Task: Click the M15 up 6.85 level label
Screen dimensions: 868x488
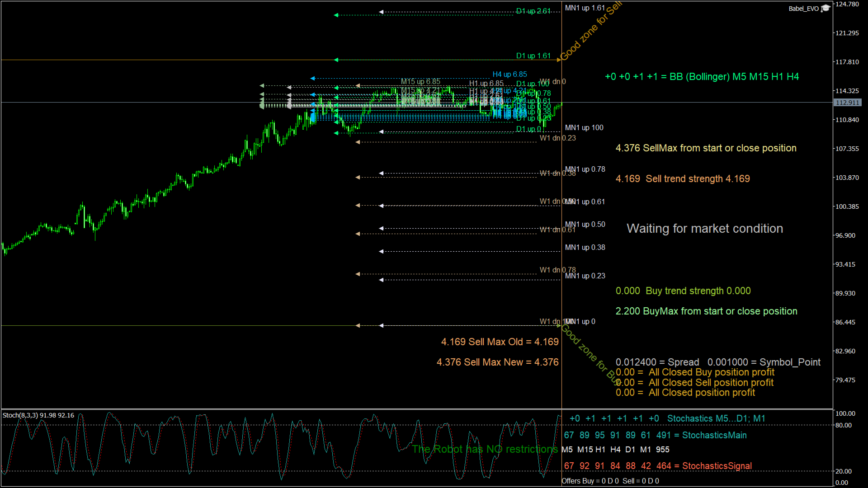Action: coord(420,82)
